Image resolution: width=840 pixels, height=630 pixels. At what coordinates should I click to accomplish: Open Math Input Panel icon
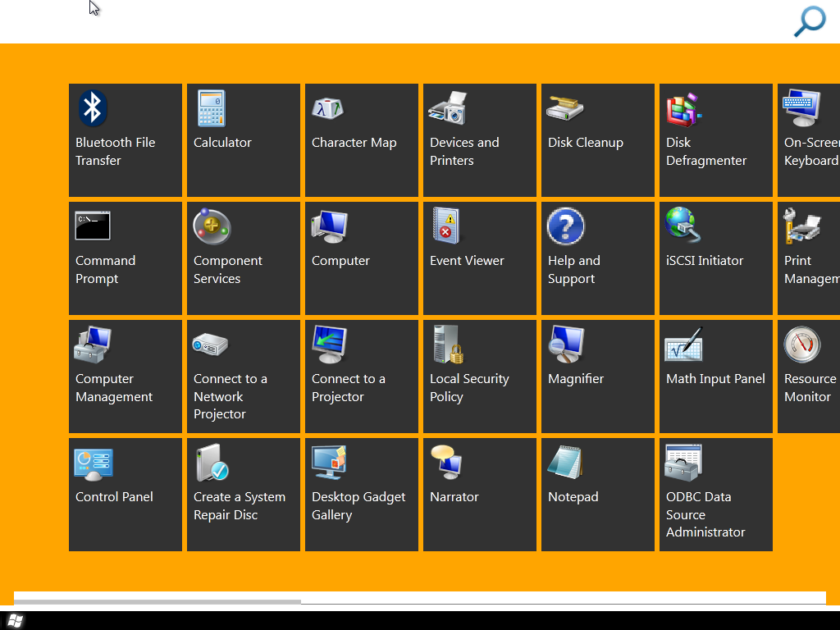pyautogui.click(x=683, y=345)
